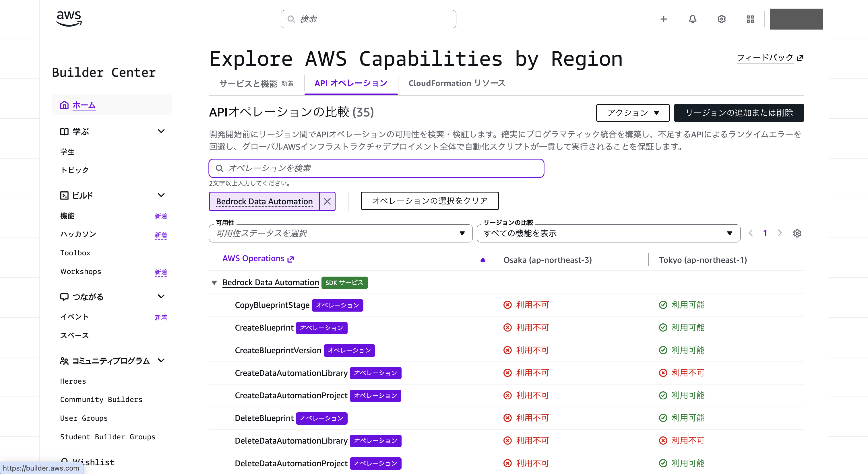This screenshot has width=868, height=474.
Task: Open the Bedrock Data Automation service link
Action: point(271,283)
